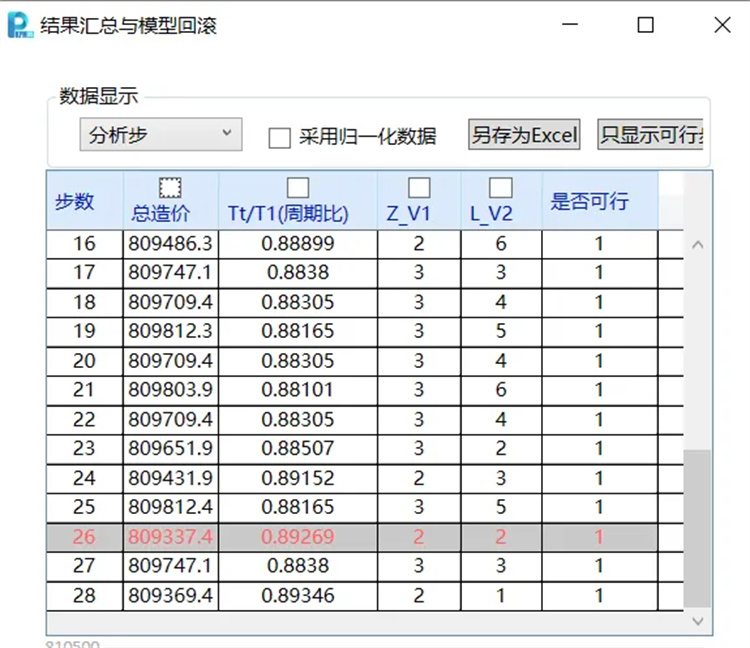Click the application logo icon in title bar

[20, 24]
